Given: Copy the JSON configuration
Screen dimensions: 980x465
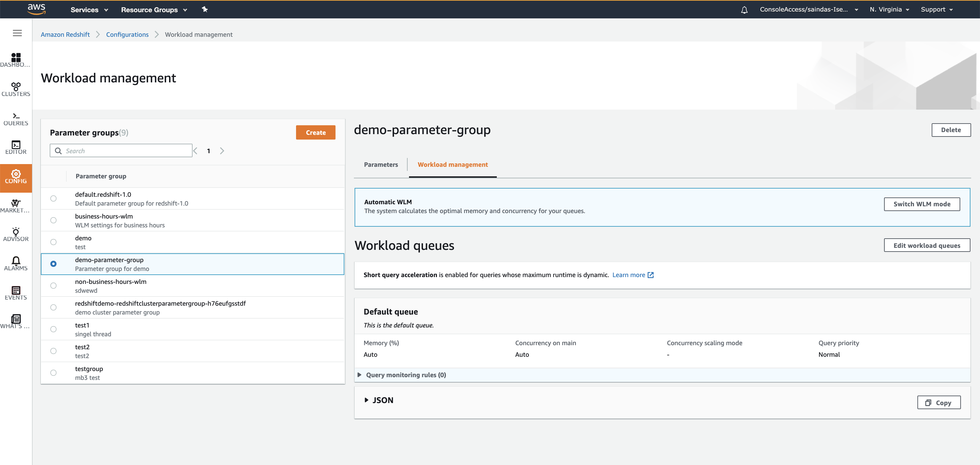Looking at the screenshot, I should tap(939, 403).
